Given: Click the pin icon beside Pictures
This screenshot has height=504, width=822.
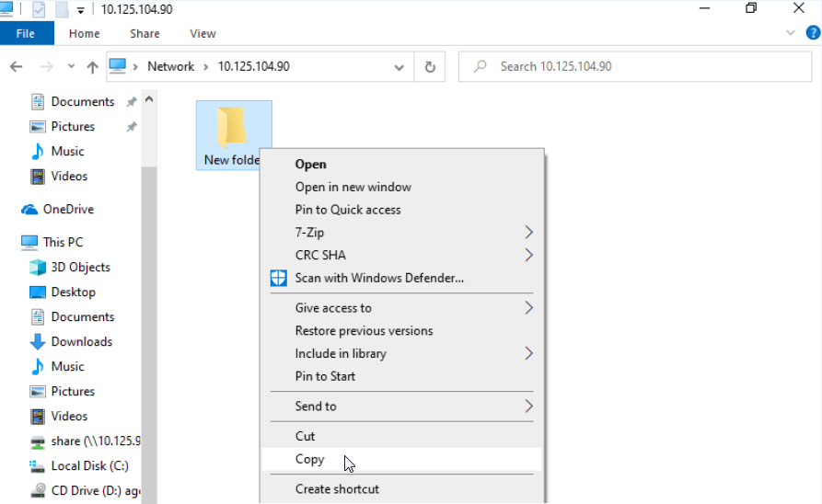Looking at the screenshot, I should [x=132, y=126].
